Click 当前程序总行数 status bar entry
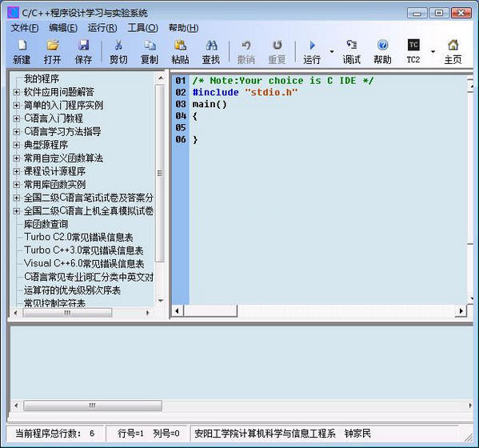Screen dimensions: 479x448 [55, 434]
